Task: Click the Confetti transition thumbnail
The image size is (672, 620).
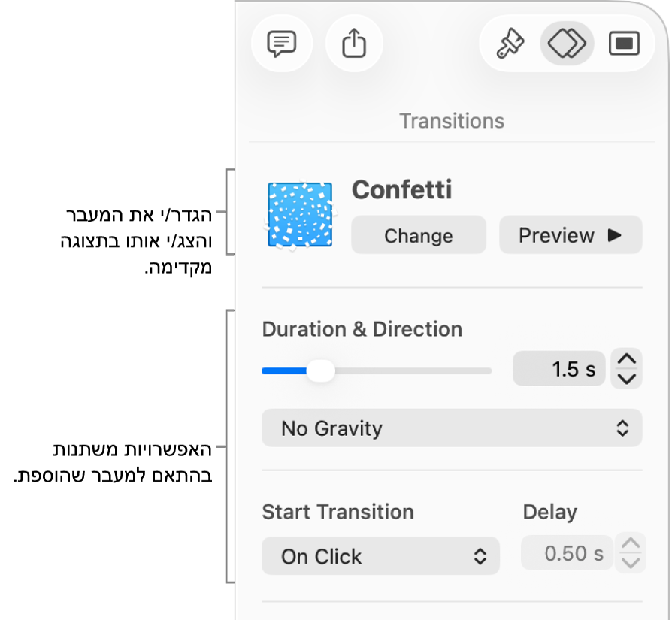Action: [300, 216]
